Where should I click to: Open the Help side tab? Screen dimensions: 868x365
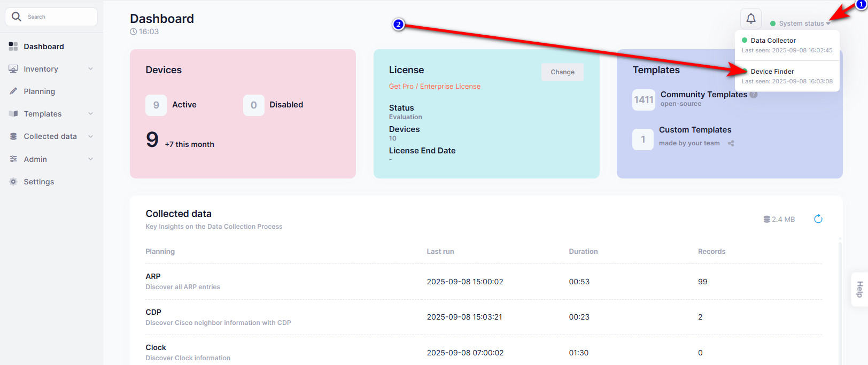(859, 289)
